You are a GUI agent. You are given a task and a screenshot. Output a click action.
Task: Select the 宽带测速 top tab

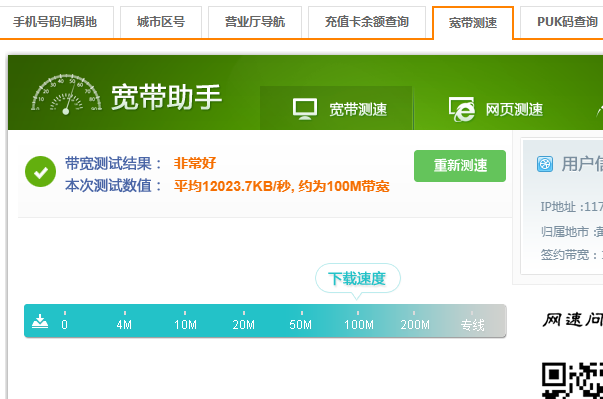click(x=473, y=23)
